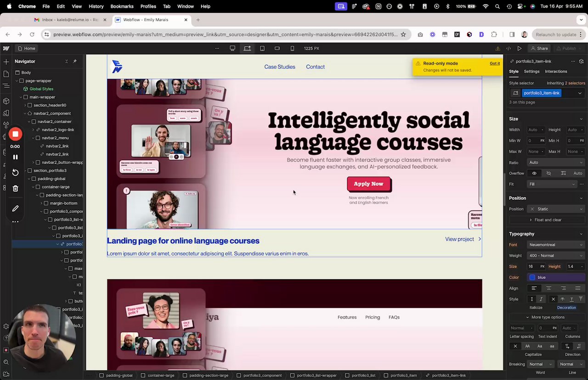The image size is (588, 380).
Task: Select the pen annotation tool
Action: click(x=15, y=209)
